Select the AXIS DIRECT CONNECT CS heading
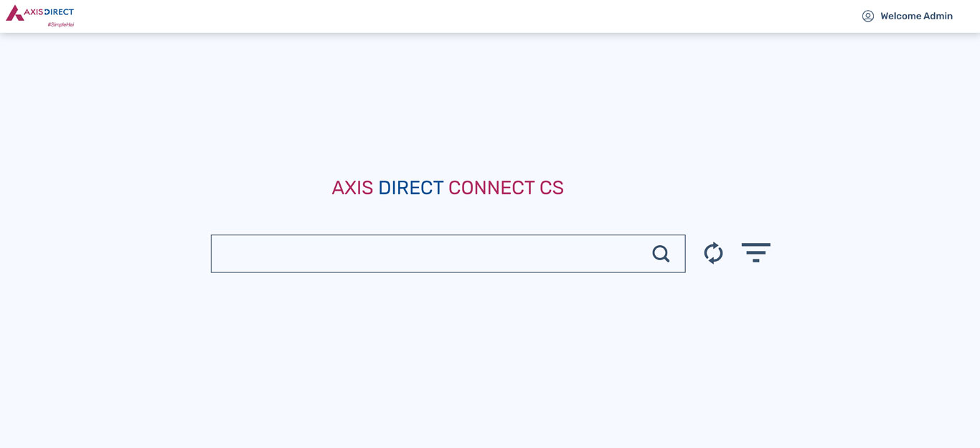The height and width of the screenshot is (448, 980). (x=448, y=188)
